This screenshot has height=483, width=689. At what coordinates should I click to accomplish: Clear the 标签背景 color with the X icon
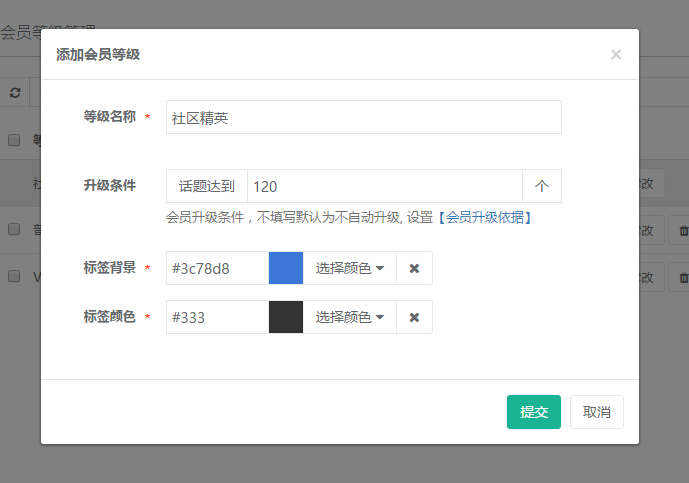414,268
